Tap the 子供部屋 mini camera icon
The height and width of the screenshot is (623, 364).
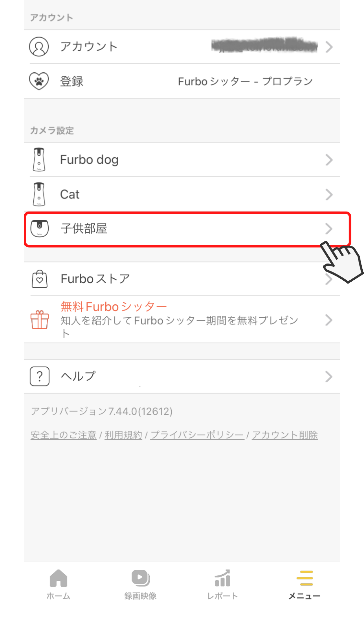click(x=40, y=228)
